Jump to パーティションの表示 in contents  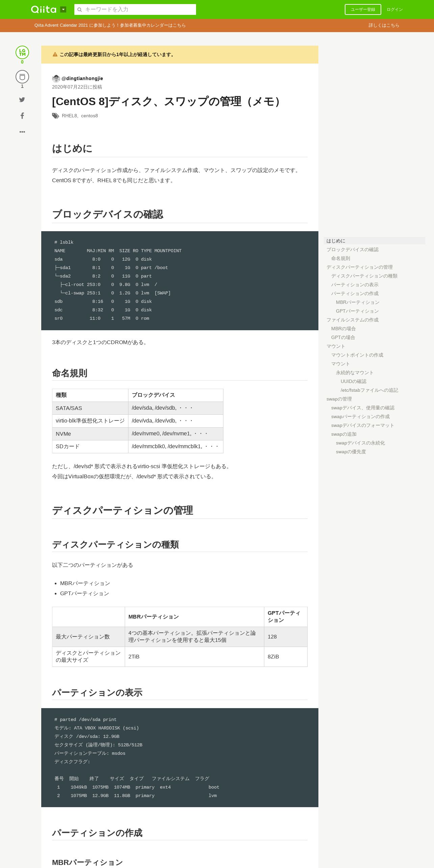click(355, 285)
